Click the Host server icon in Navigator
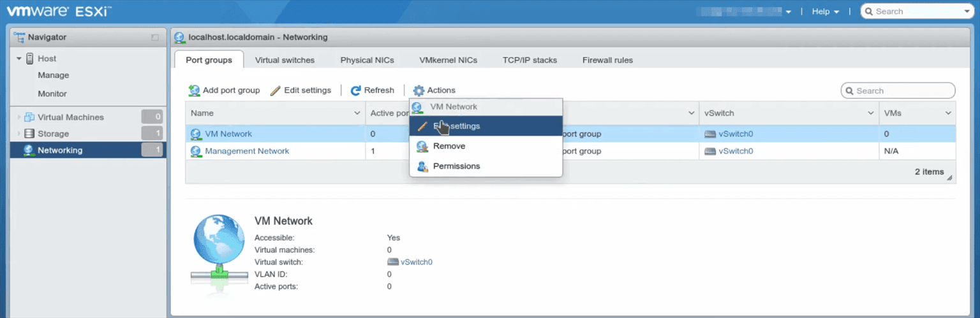This screenshot has width=980, height=318. (x=30, y=59)
